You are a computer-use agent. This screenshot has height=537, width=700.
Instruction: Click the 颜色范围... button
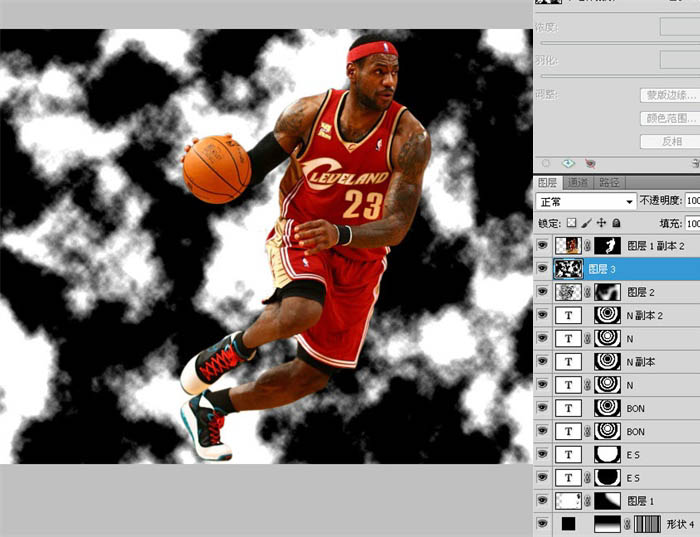coord(670,118)
